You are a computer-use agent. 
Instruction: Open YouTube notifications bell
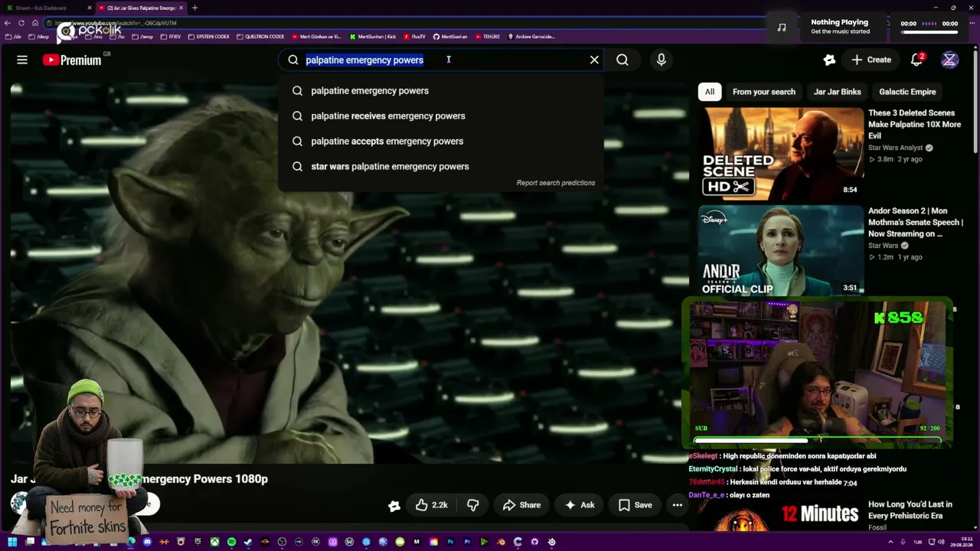tap(917, 60)
